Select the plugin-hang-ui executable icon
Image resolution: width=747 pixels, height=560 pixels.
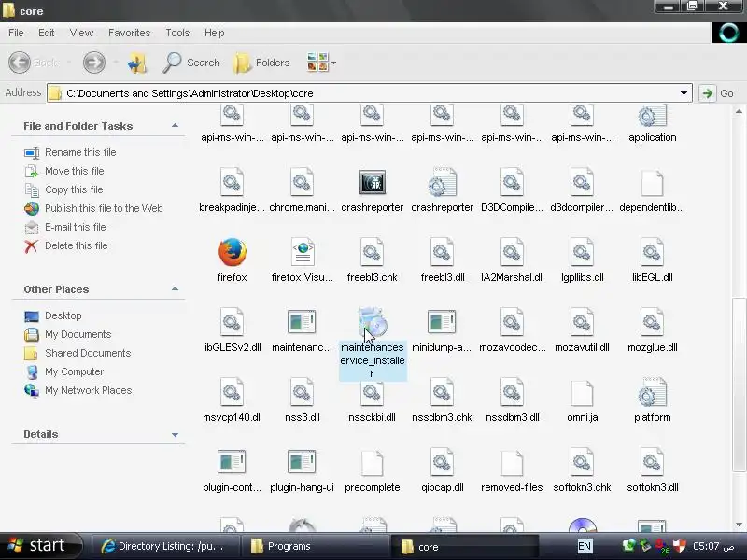(302, 462)
